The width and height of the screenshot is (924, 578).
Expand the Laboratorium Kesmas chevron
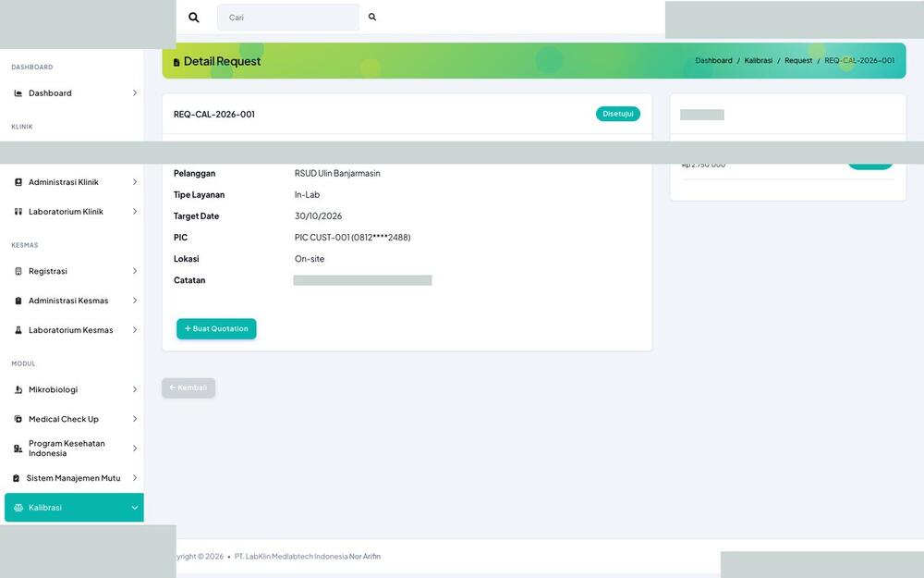(x=134, y=330)
